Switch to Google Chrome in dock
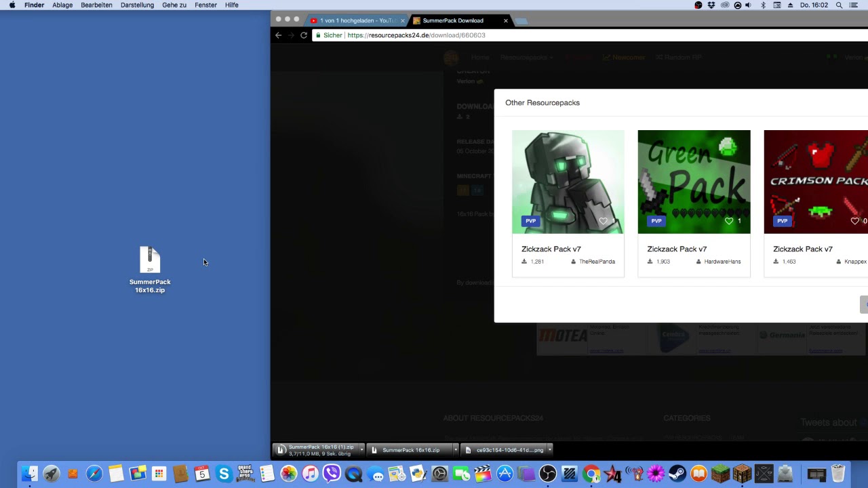The image size is (868, 488). point(591,474)
